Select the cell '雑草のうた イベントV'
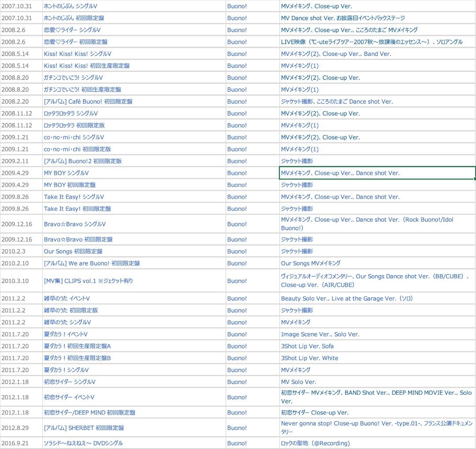The width and height of the screenshot is (476, 449). point(134,298)
